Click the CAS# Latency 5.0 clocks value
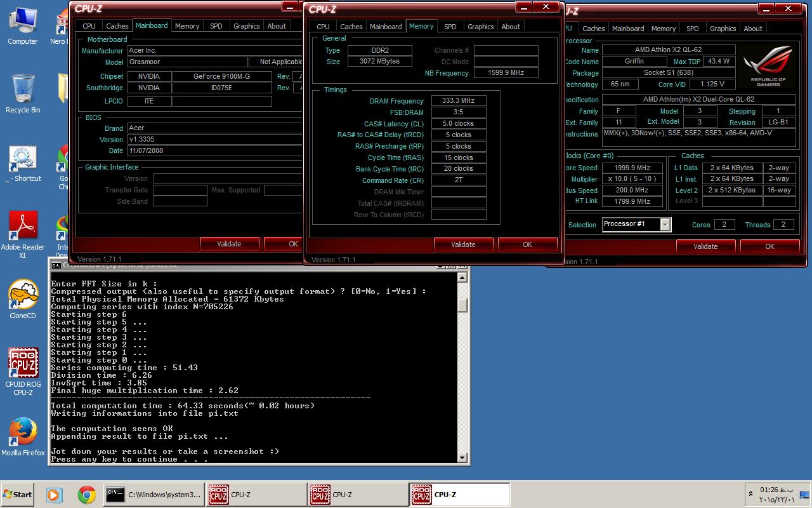Screen dimensions: 812x508 (459, 124)
